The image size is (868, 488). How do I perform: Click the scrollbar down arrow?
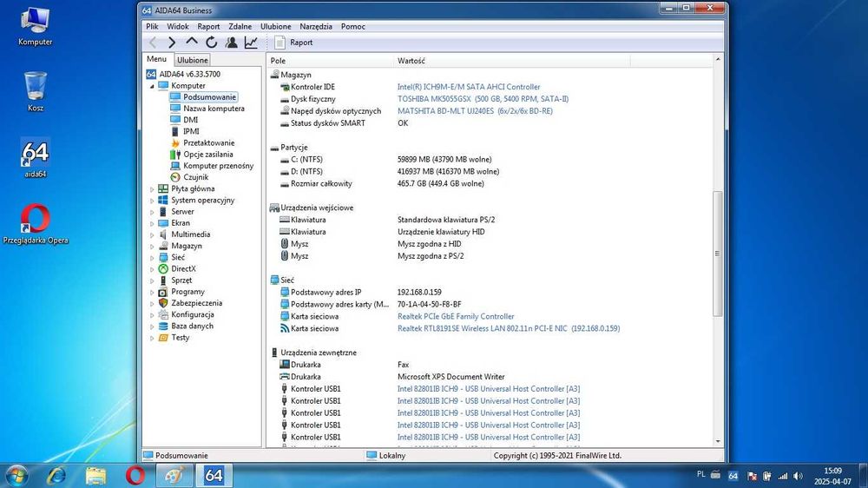(x=718, y=441)
